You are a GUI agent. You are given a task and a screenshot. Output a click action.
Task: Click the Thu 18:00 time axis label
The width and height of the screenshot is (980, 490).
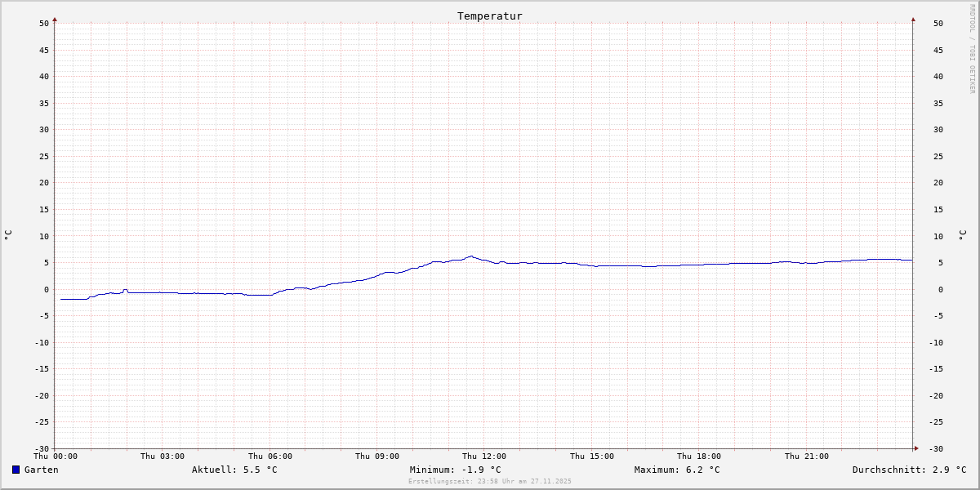(x=699, y=457)
